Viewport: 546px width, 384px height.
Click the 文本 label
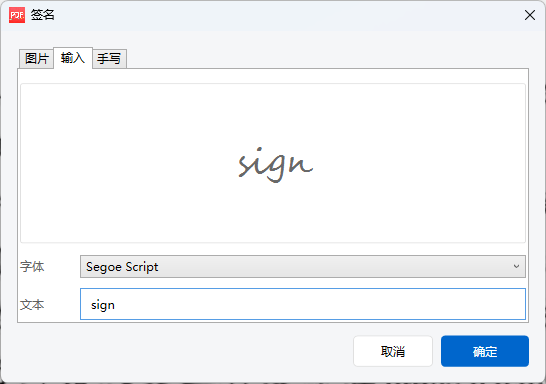coord(32,305)
